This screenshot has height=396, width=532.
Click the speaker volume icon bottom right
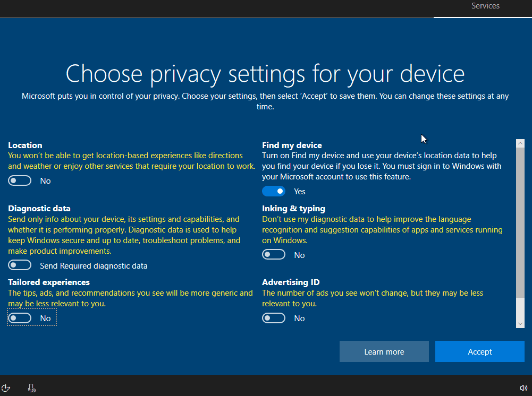[x=523, y=388]
